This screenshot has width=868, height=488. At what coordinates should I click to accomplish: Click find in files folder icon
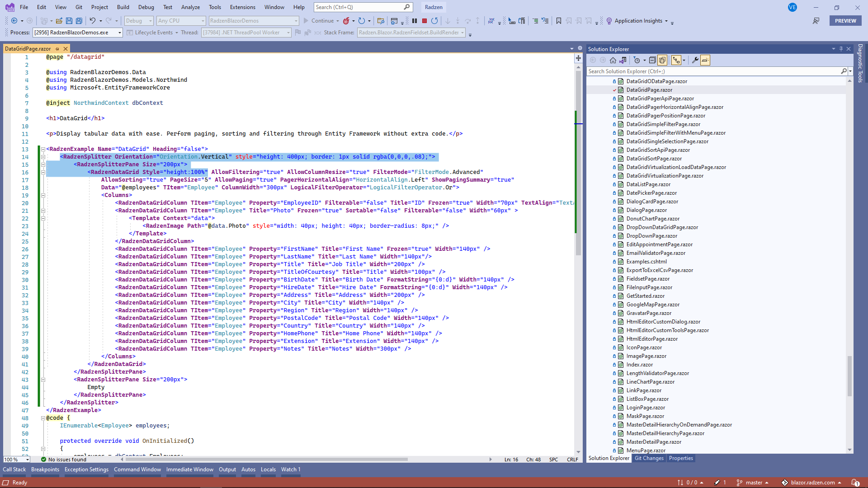[x=381, y=21]
